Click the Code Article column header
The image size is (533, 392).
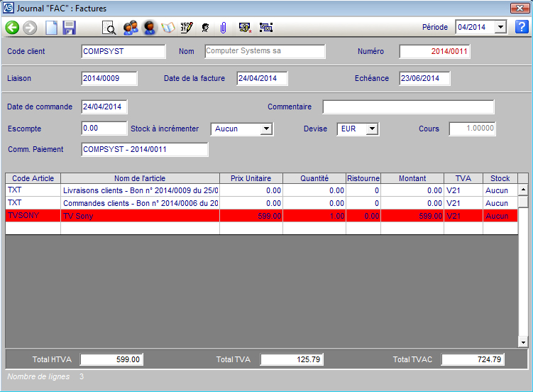(33, 178)
